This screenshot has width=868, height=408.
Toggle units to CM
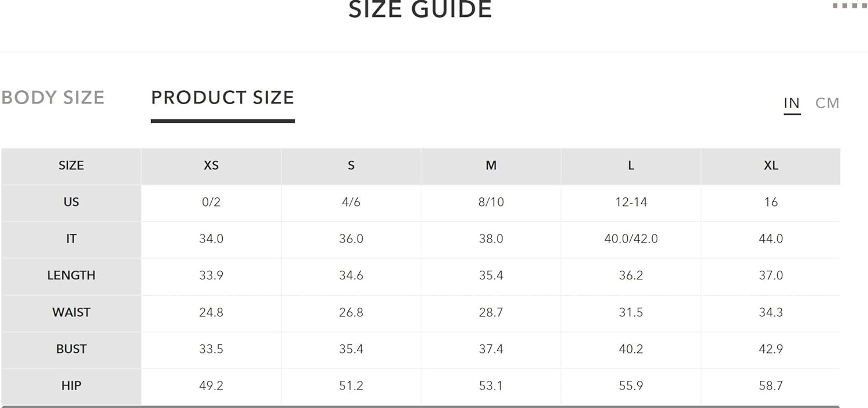tap(827, 103)
